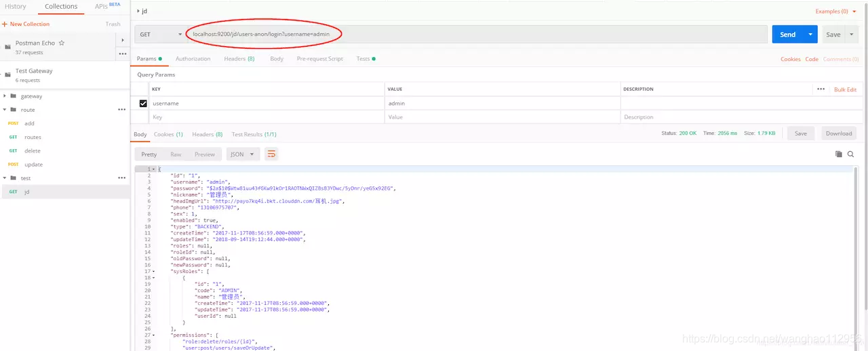Click the New Collection plus link
868x351 pixels.
[26, 24]
